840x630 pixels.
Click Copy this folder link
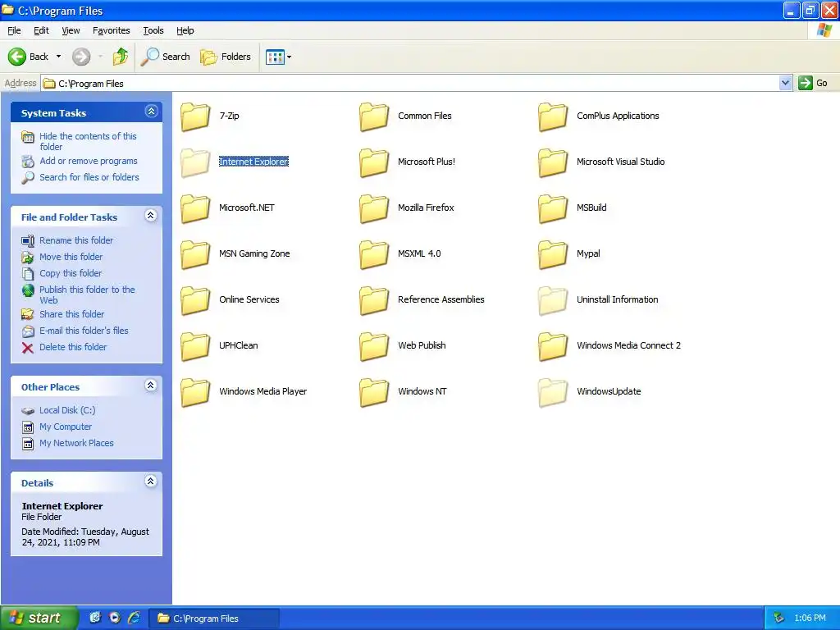pyautogui.click(x=71, y=273)
